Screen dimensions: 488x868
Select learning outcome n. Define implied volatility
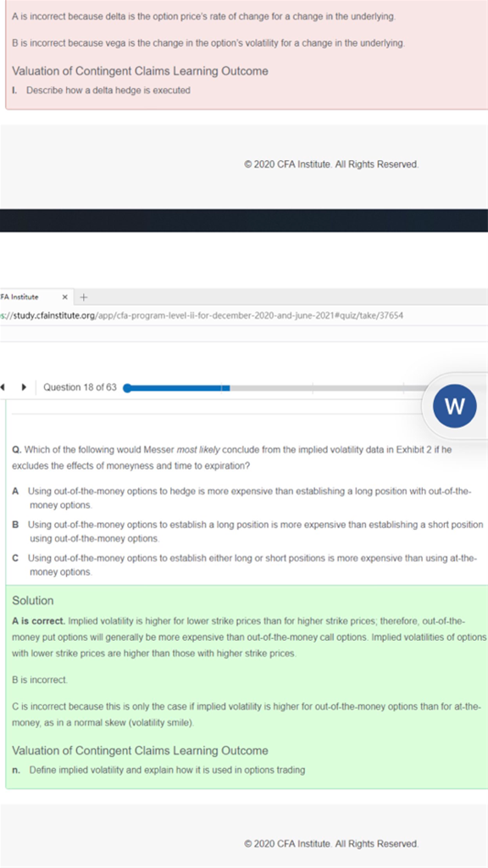click(x=158, y=770)
